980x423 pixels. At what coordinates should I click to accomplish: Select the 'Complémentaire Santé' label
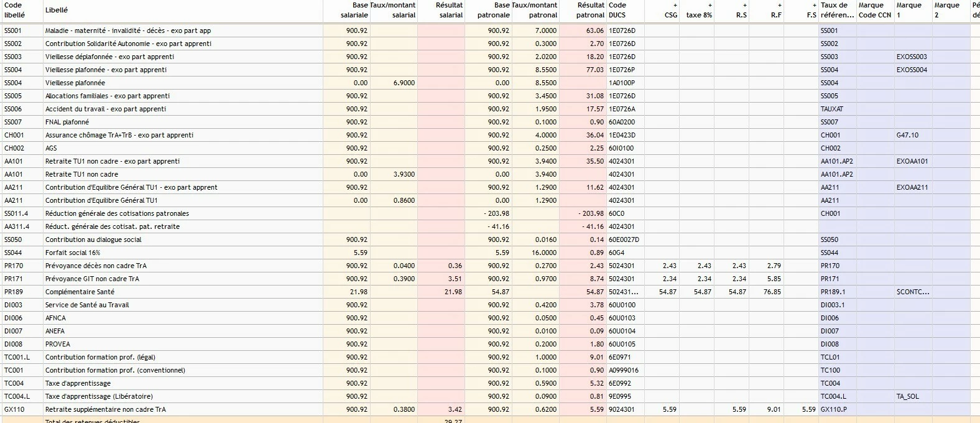coord(80,292)
